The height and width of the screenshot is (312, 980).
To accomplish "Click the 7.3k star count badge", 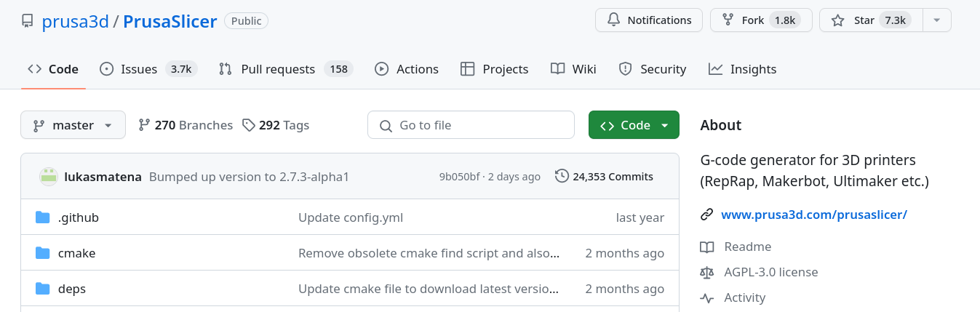I will (x=895, y=20).
